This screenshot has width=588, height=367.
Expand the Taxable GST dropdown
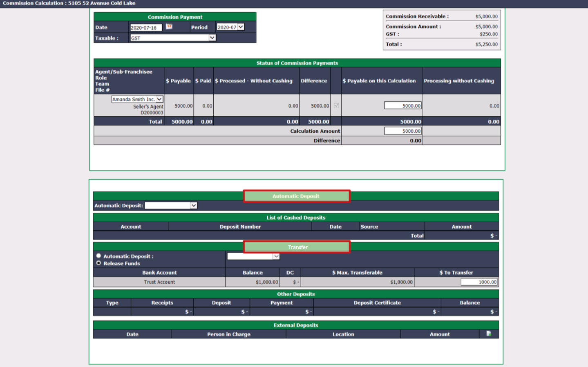(x=173, y=38)
